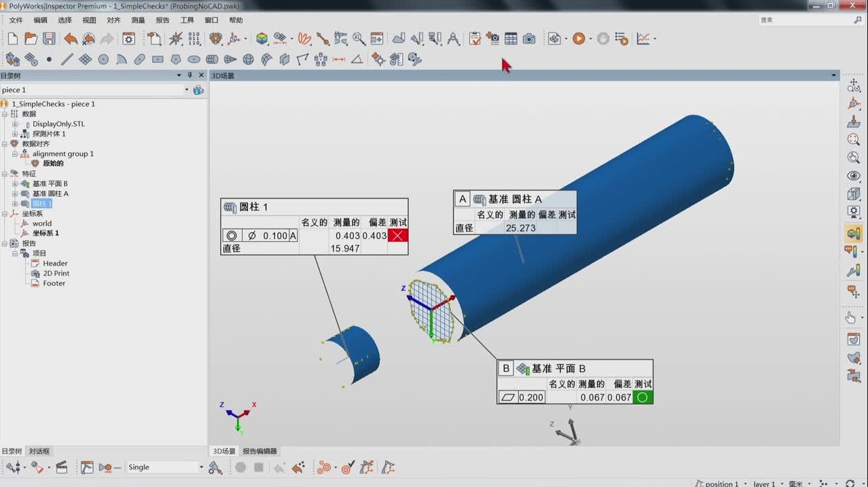Click the ellipse feature icon
The image size is (868, 487).
click(x=194, y=60)
